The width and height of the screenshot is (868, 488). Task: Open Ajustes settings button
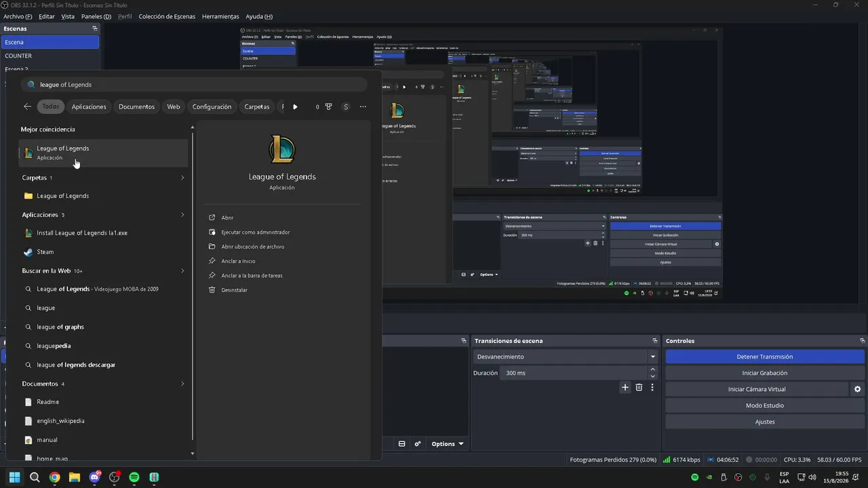pyautogui.click(x=765, y=422)
